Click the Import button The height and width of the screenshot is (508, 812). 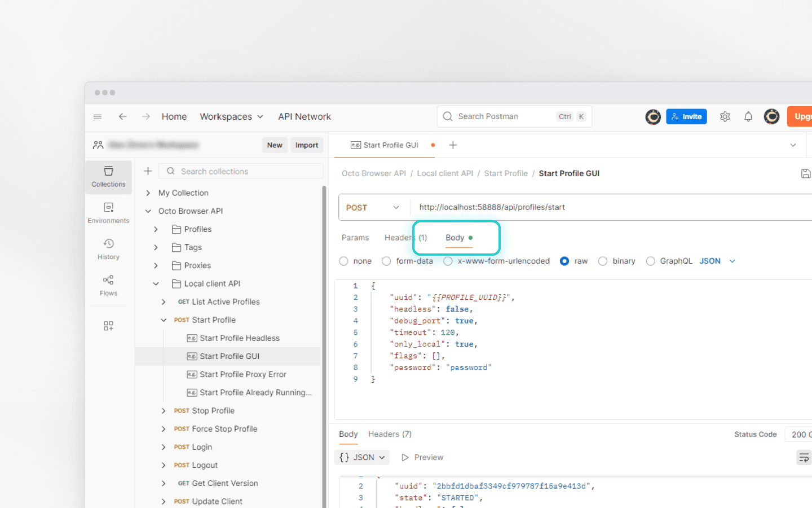(307, 145)
